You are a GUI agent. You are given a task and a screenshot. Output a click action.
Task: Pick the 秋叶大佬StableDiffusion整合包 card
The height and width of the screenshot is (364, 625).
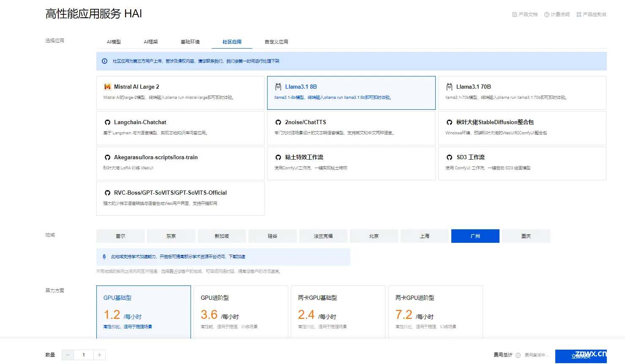[522, 128]
